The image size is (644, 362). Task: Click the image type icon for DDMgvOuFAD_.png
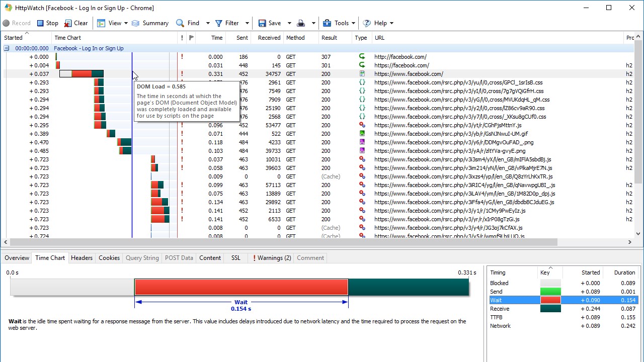point(362,142)
